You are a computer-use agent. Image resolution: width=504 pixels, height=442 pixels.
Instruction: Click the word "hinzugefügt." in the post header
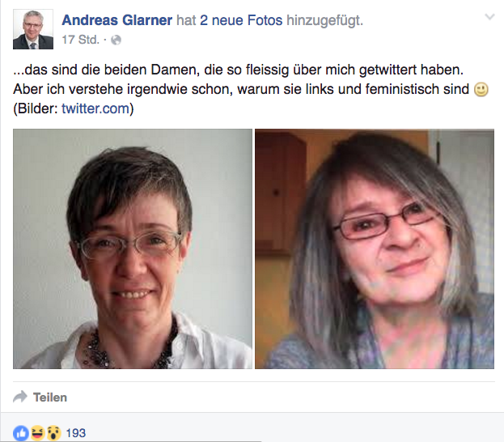click(324, 20)
